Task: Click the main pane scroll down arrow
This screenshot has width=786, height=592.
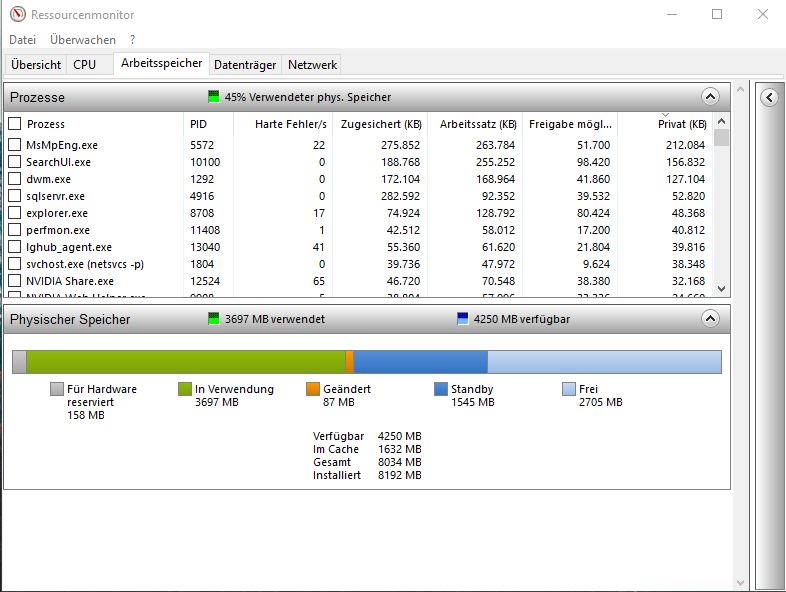Action: 740,582
